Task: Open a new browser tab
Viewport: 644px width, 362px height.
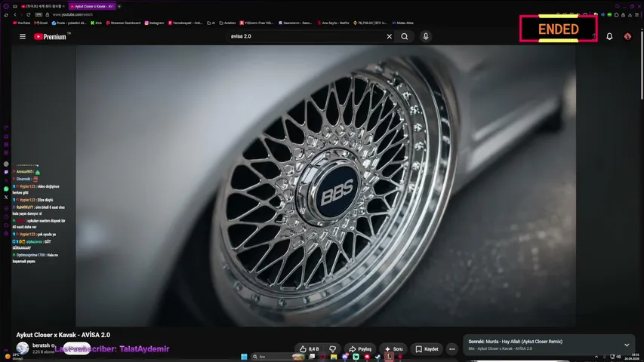Action: click(119, 6)
